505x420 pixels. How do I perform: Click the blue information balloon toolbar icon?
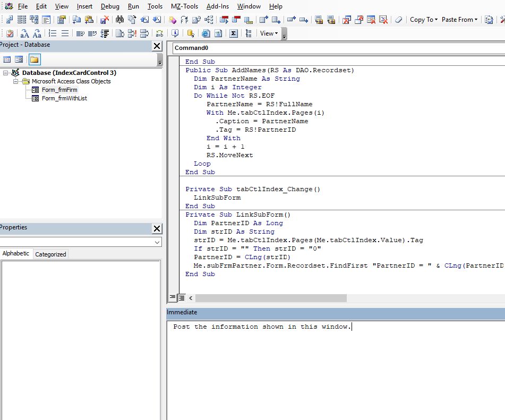175,33
